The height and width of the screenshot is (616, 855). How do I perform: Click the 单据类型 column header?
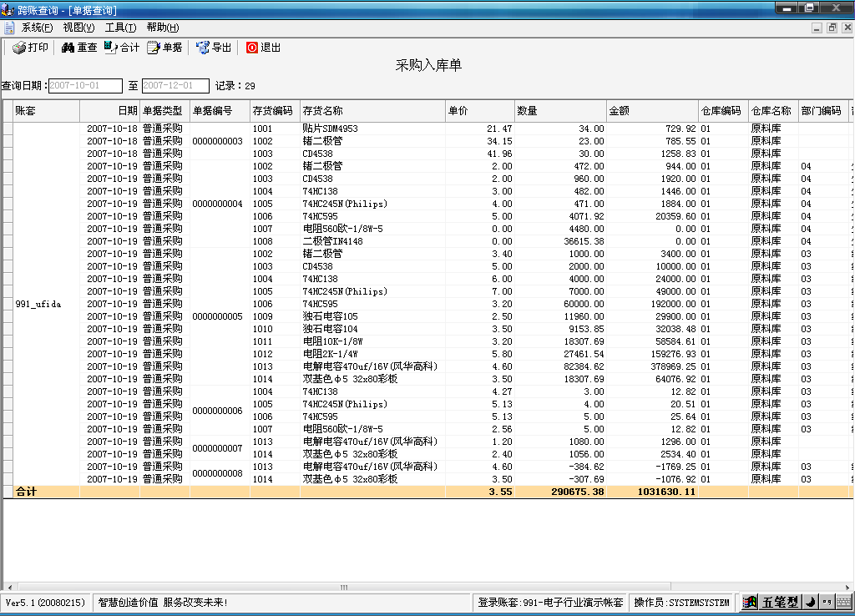(x=164, y=111)
